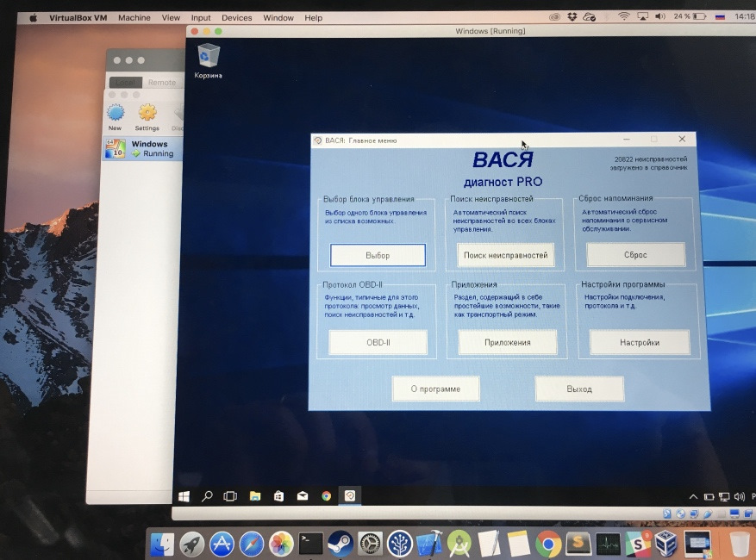Click cloud sync icon with checkmark

[589, 17]
